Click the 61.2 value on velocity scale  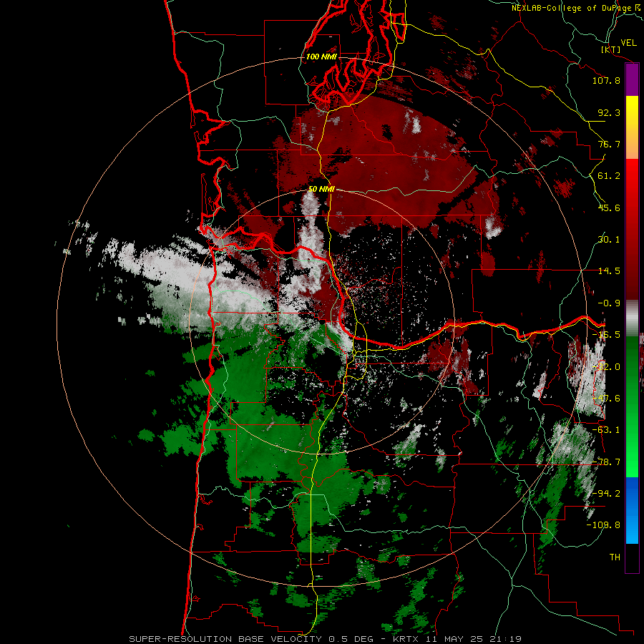(x=609, y=176)
